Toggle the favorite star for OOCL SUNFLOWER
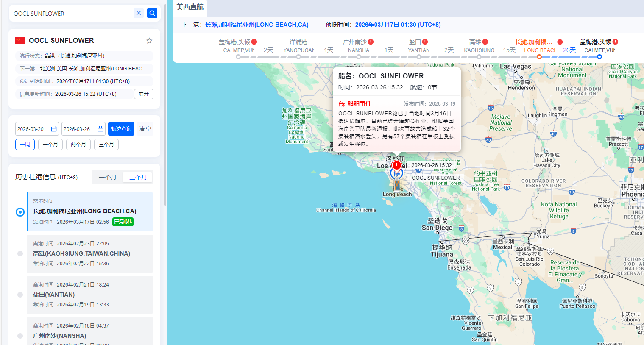644x345 pixels. (x=149, y=40)
